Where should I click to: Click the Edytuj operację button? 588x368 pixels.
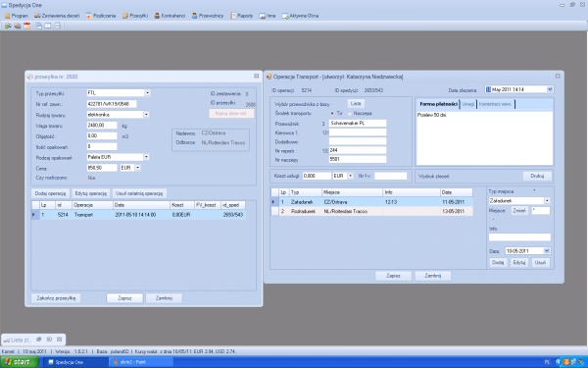pos(91,193)
